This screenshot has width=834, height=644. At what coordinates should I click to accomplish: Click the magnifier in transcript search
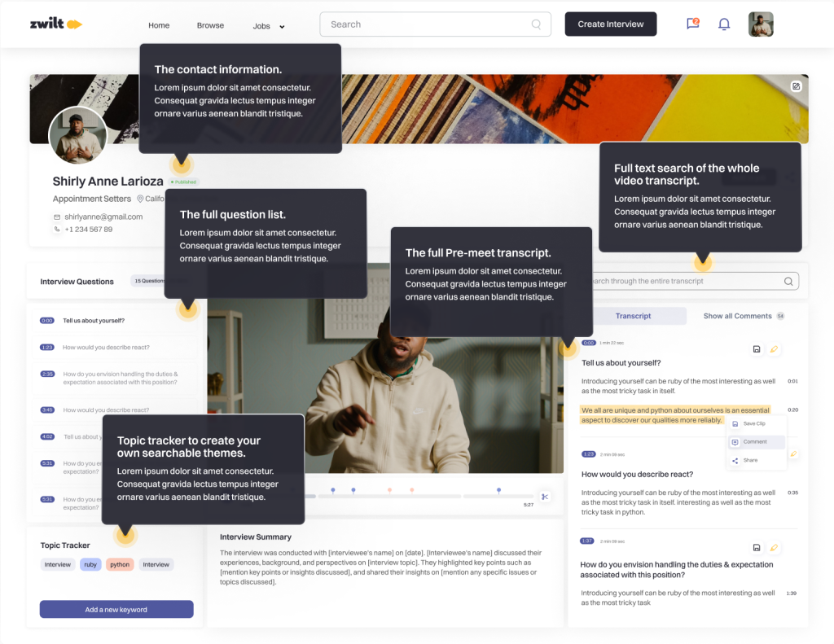(x=788, y=282)
